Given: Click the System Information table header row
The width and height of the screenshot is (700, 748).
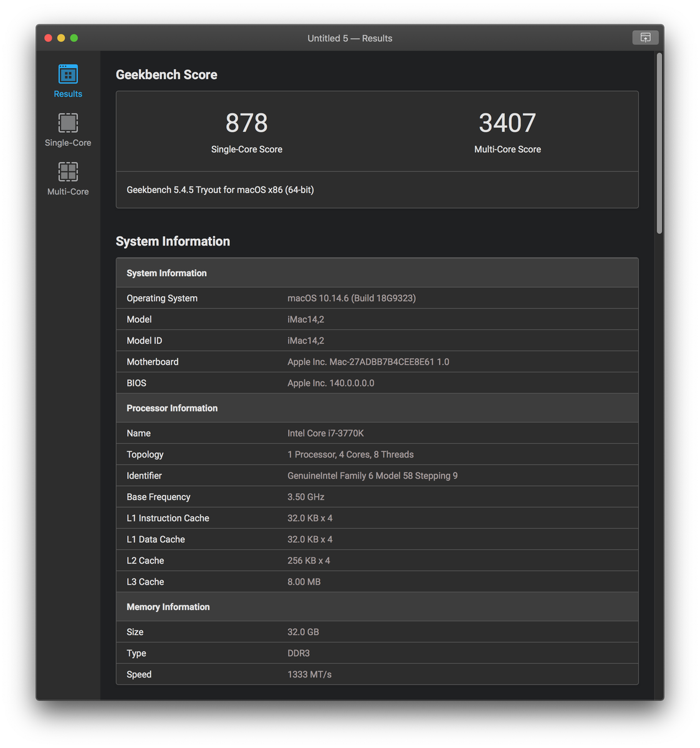Looking at the screenshot, I should [x=377, y=273].
